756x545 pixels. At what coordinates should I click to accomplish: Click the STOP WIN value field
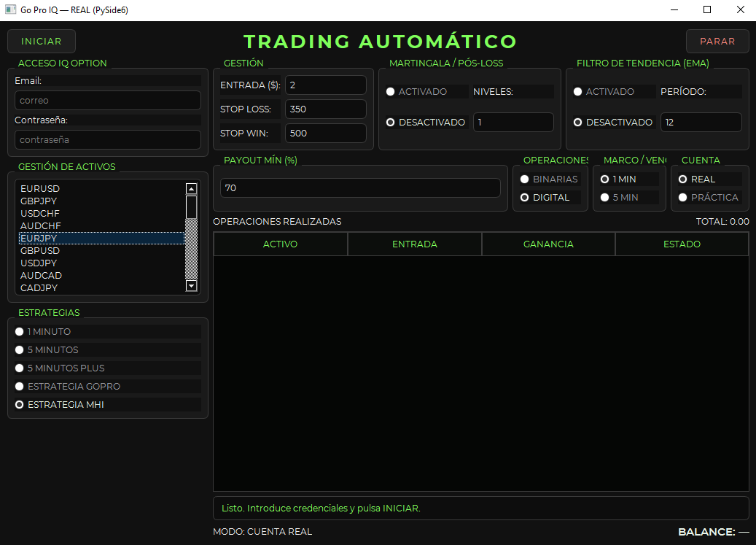pos(325,133)
